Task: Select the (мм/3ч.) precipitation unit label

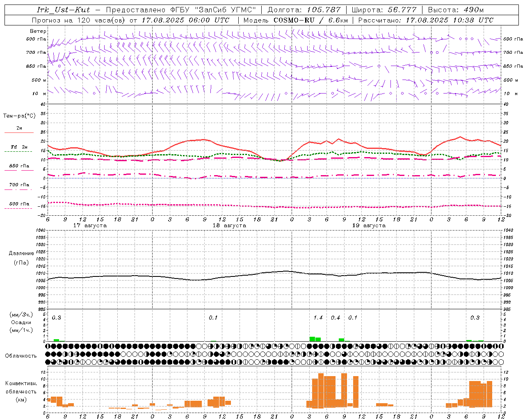Action: (x=21, y=315)
